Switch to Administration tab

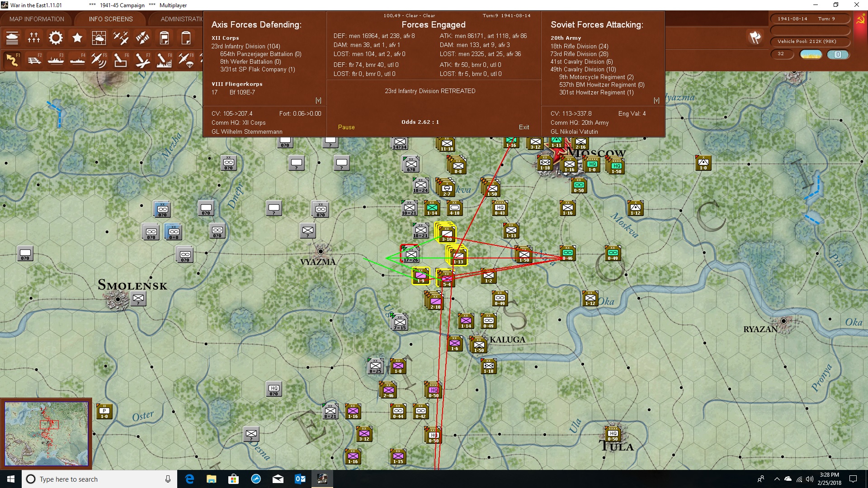pyautogui.click(x=181, y=19)
